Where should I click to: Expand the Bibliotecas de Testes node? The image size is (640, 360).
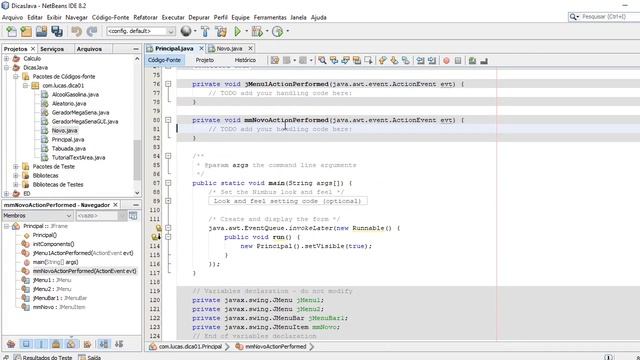pyautogui.click(x=16, y=184)
